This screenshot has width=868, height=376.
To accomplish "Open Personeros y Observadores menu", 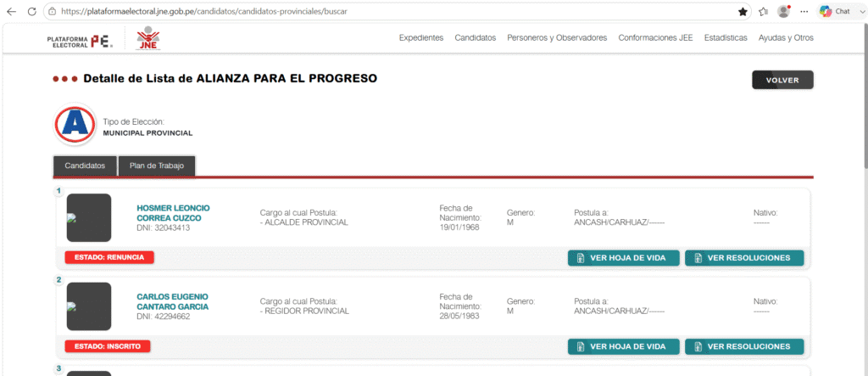I will point(557,37).
